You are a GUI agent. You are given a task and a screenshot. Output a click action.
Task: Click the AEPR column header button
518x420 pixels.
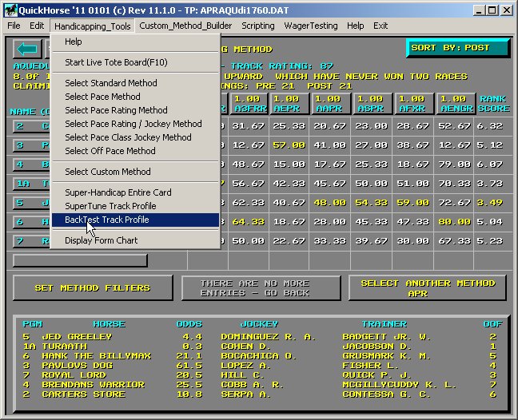[x=287, y=104]
